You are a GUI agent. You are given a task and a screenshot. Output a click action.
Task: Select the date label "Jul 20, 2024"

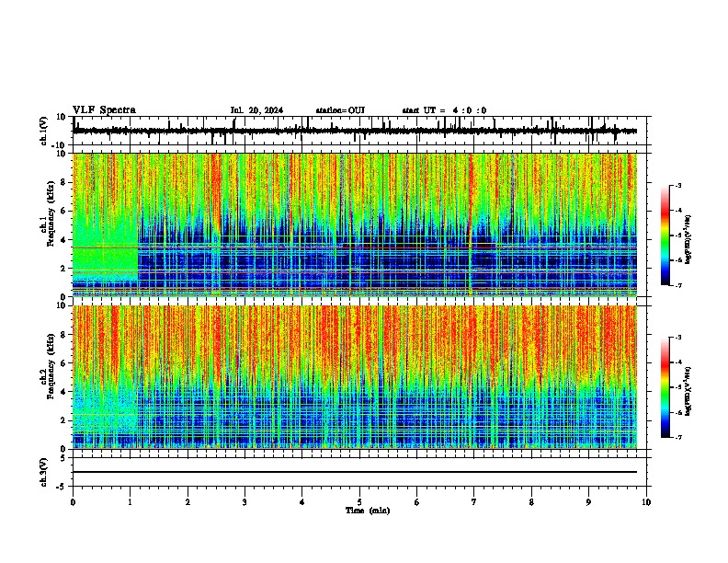(x=256, y=110)
